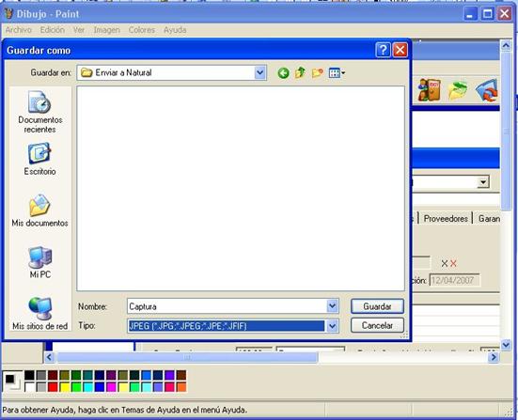
Task: Select the black color swatch
Action: tap(29, 376)
